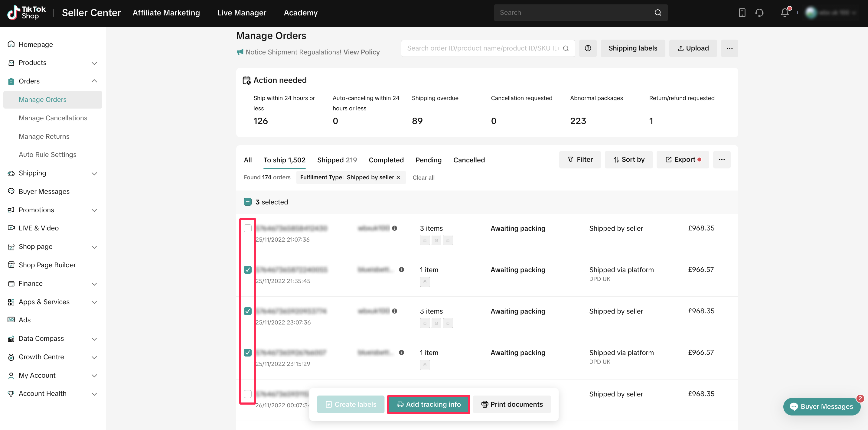Switch to the Shipped 219 tab
The height and width of the screenshot is (430, 868).
337,160
